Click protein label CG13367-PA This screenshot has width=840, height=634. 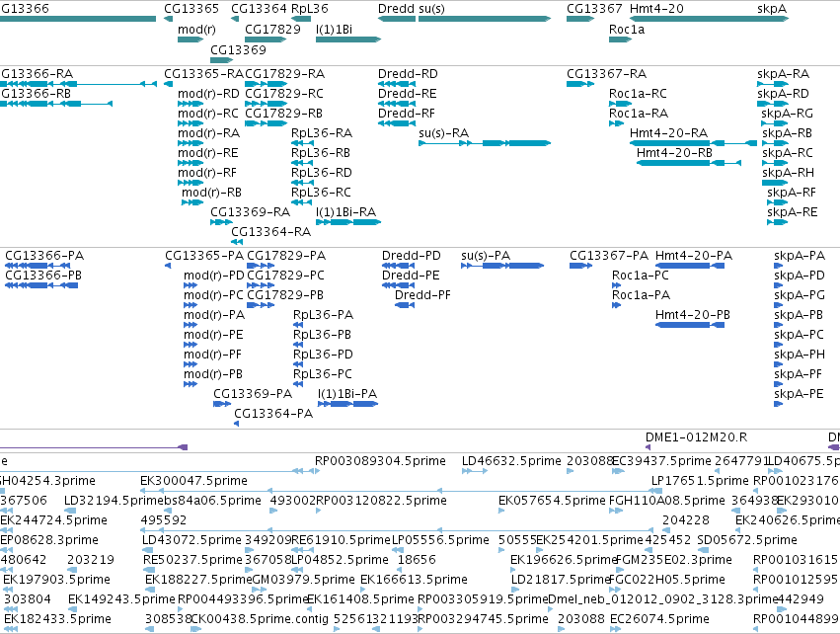(x=609, y=255)
